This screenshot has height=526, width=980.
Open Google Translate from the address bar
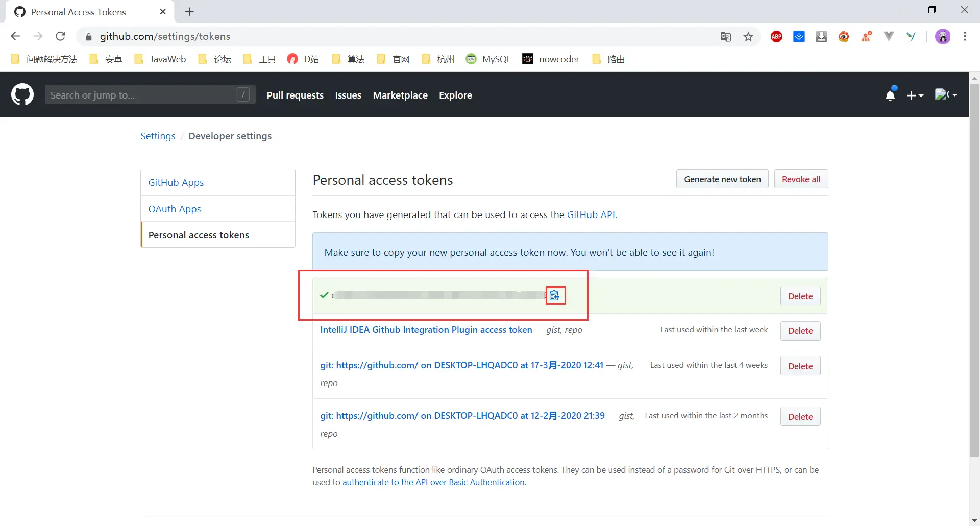click(x=726, y=36)
